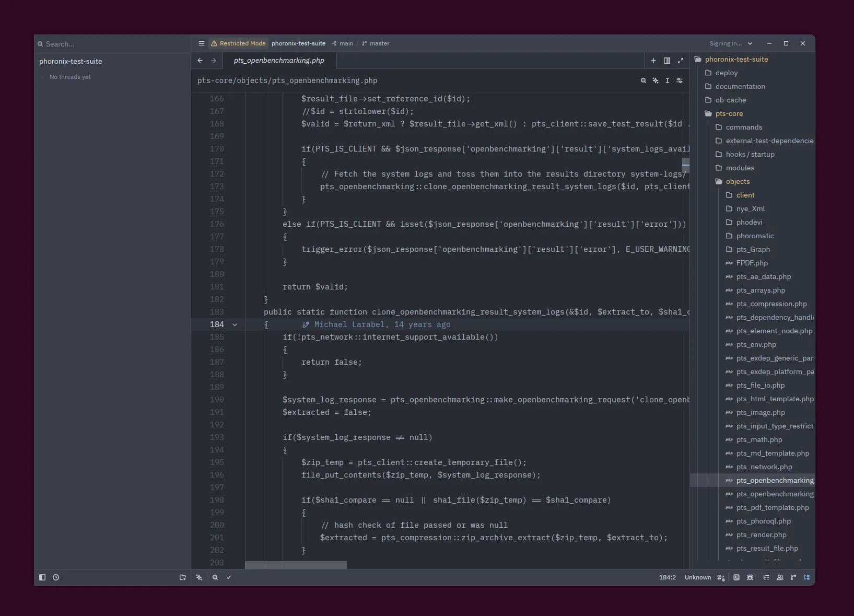Split the editor pane
Viewport: 854px width, 616px height.
coord(667,61)
